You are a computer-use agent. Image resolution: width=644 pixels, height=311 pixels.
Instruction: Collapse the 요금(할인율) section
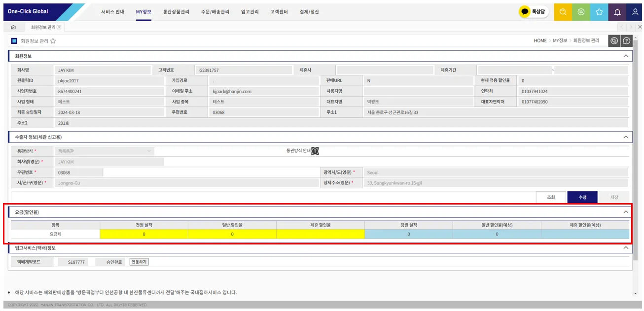[x=626, y=212]
